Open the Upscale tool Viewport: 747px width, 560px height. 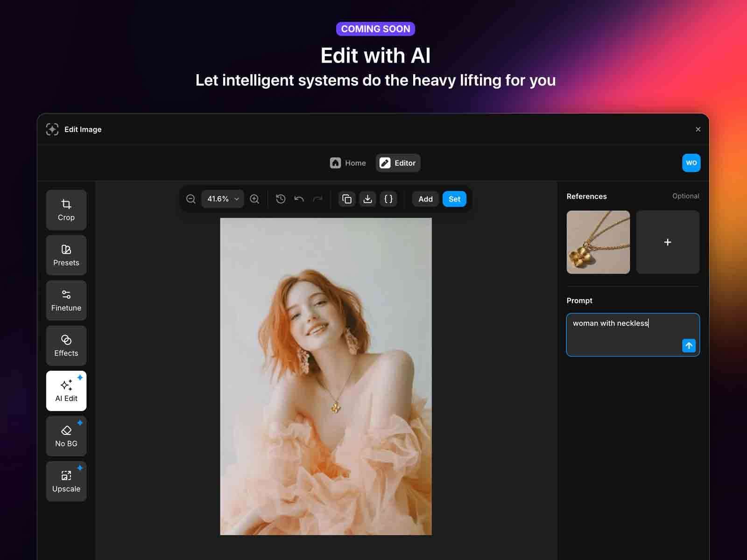66,481
